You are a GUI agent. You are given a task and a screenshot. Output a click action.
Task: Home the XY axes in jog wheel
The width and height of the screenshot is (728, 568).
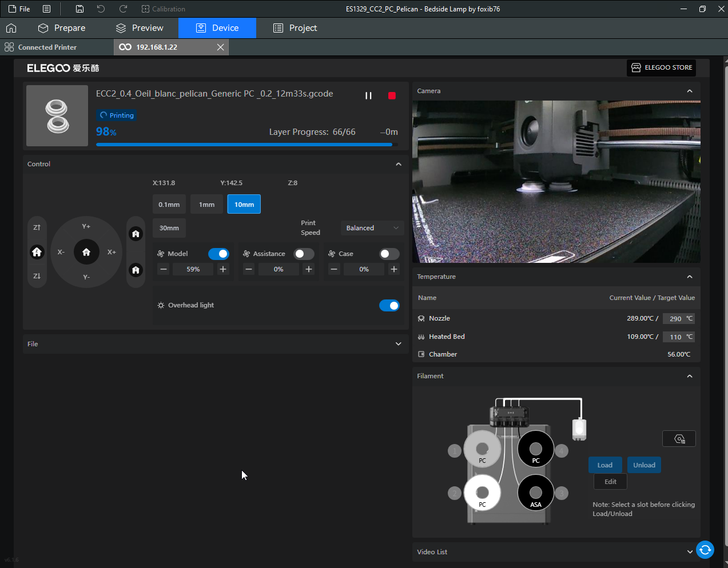(x=86, y=252)
